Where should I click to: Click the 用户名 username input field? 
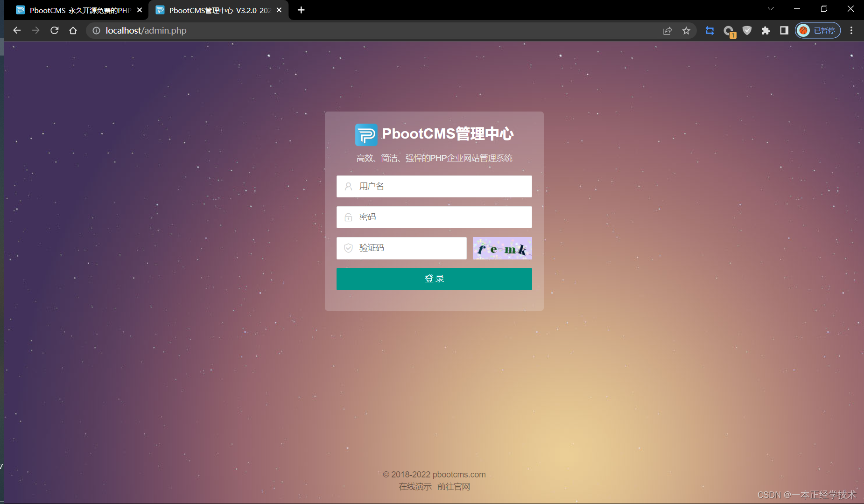click(434, 186)
